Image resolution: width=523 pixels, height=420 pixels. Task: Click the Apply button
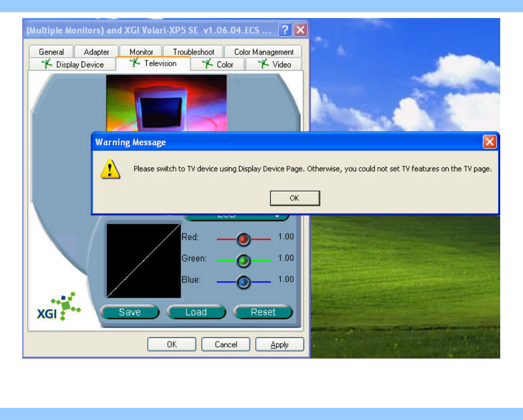tap(279, 344)
